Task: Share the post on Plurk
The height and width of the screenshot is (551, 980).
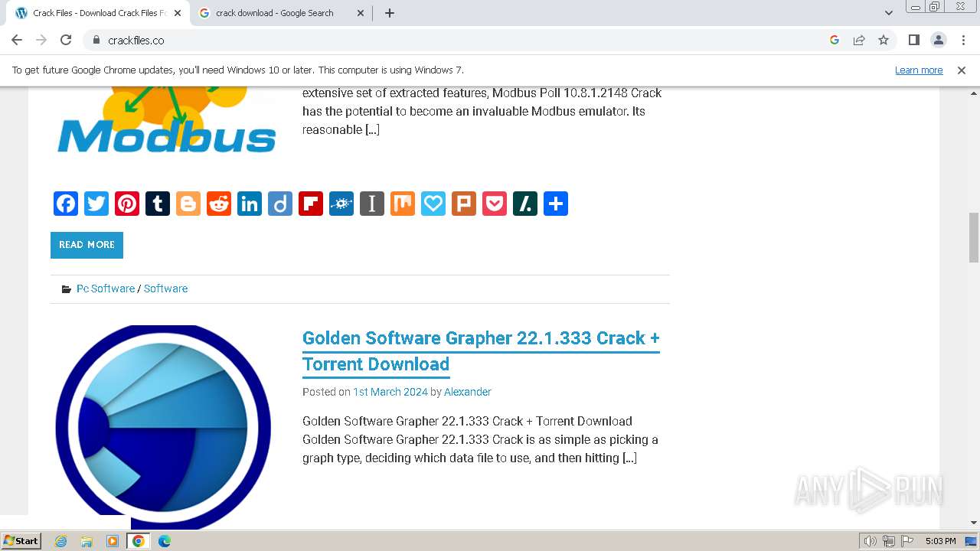Action: [464, 204]
